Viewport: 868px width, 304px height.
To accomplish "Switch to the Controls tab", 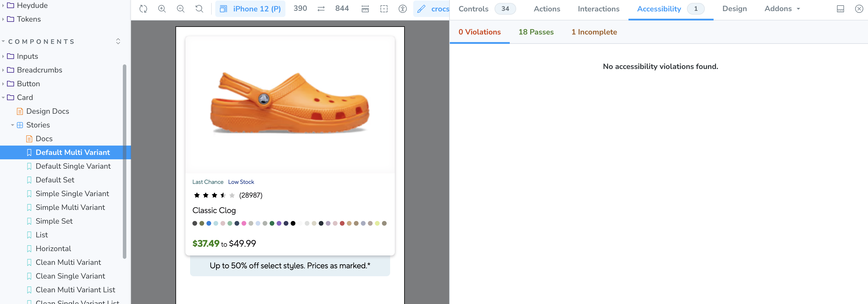I will click(473, 9).
